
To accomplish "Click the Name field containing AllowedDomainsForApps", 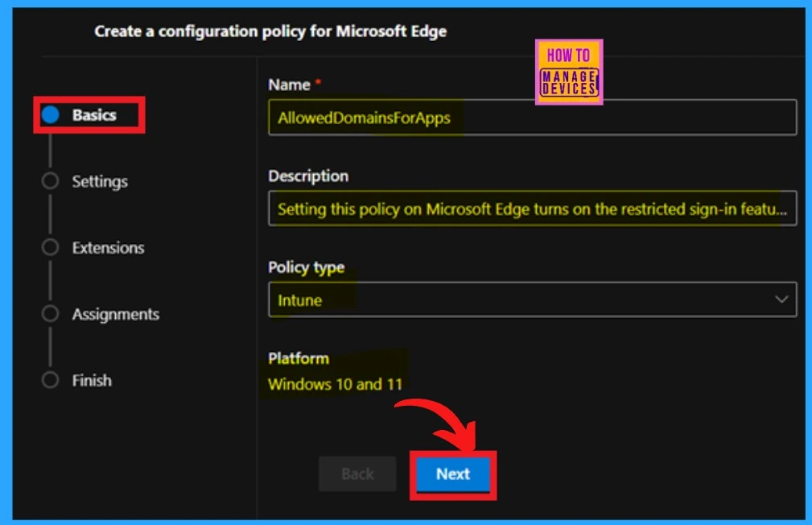I will click(533, 117).
